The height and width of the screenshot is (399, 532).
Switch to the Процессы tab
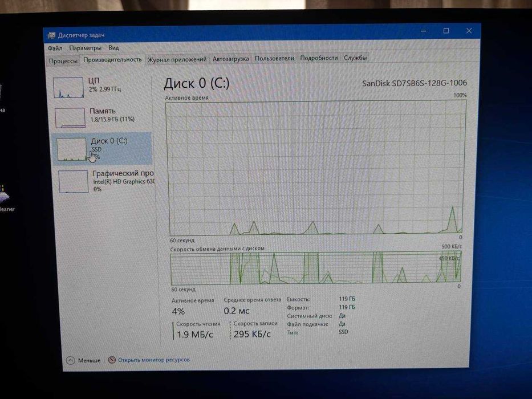pos(63,61)
